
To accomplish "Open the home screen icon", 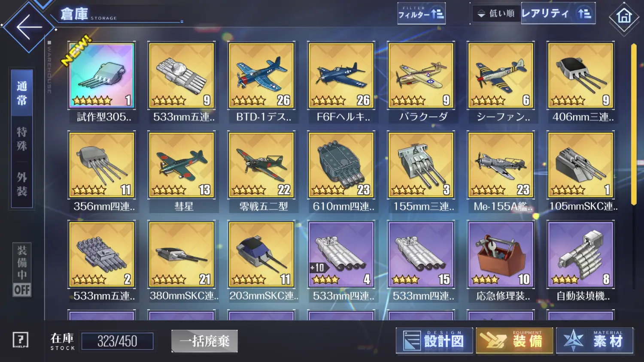I will (624, 16).
